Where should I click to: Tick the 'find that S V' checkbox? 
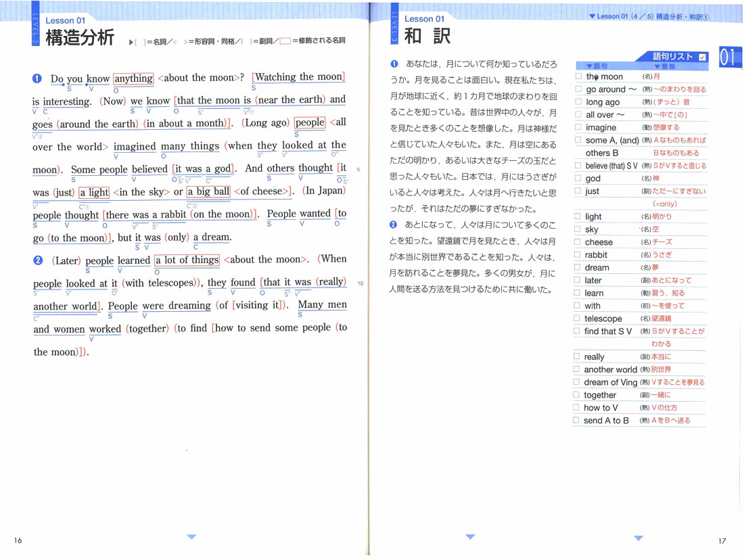[576, 331]
